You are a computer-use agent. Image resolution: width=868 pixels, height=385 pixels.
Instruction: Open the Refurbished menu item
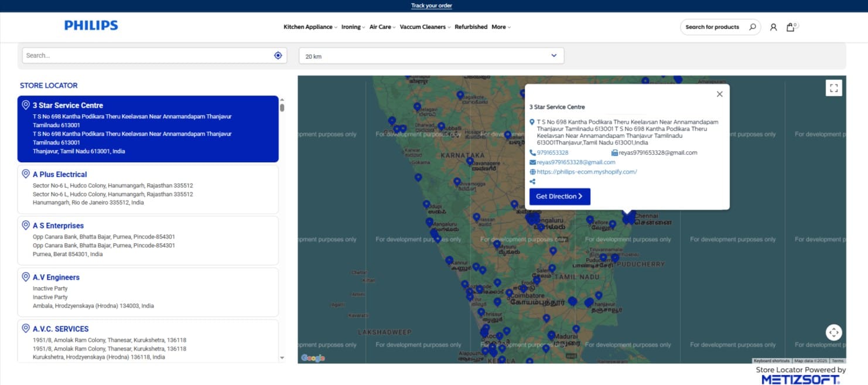coord(471,27)
